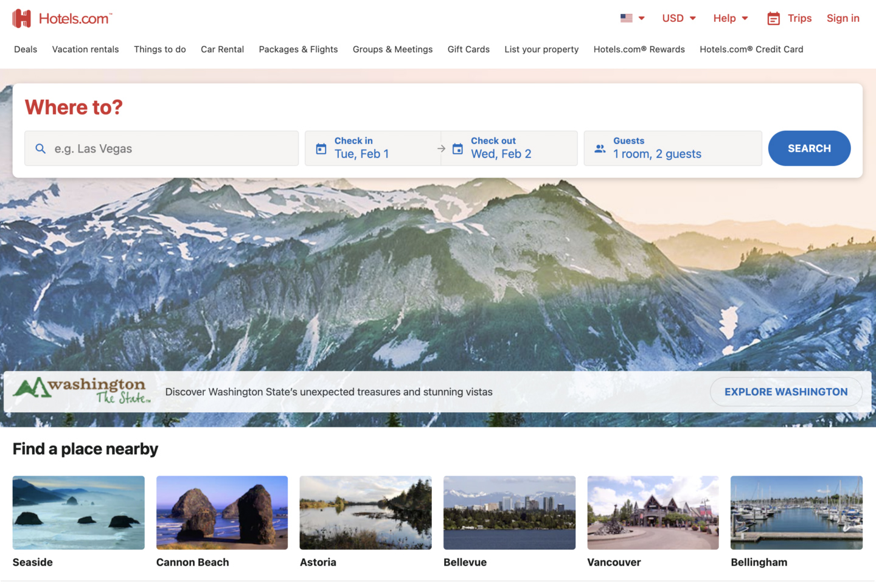This screenshot has height=588, width=876.
Task: Expand the Help dropdown menu
Action: tap(730, 18)
